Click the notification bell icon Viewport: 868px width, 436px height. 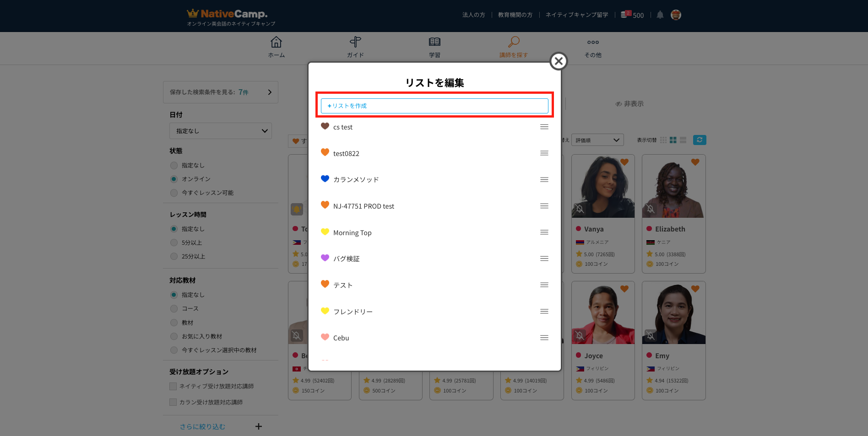(x=660, y=15)
